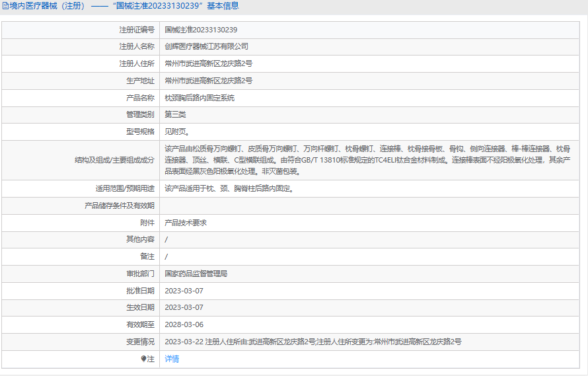
Task: Select the structure description starting 该产品由松质骨万向螺钉
Action: tap(367, 160)
